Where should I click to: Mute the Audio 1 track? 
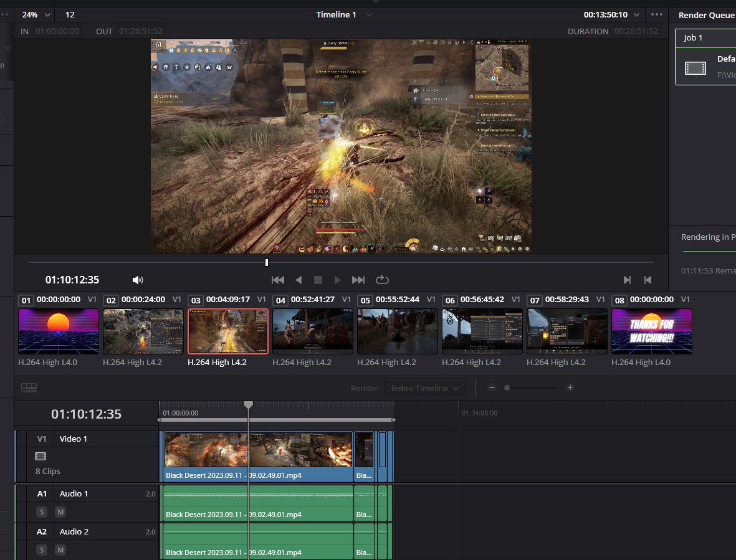[60, 512]
